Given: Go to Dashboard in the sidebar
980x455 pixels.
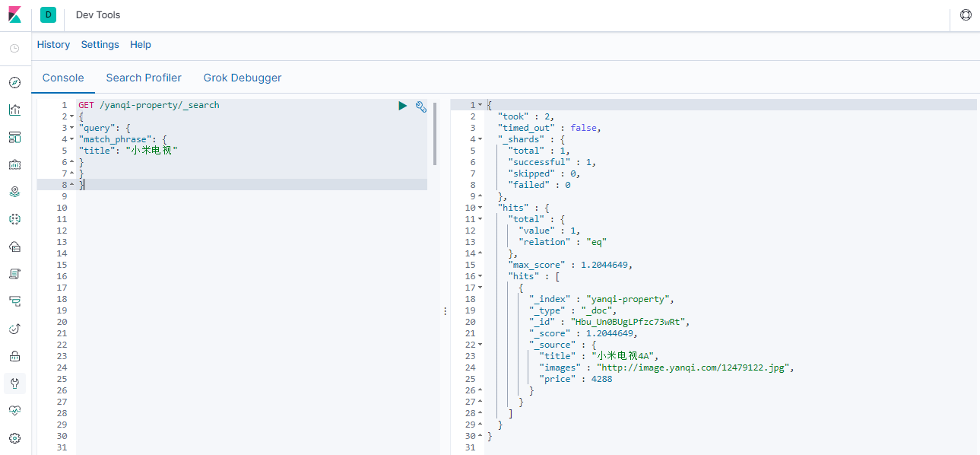Looking at the screenshot, I should [x=14, y=137].
